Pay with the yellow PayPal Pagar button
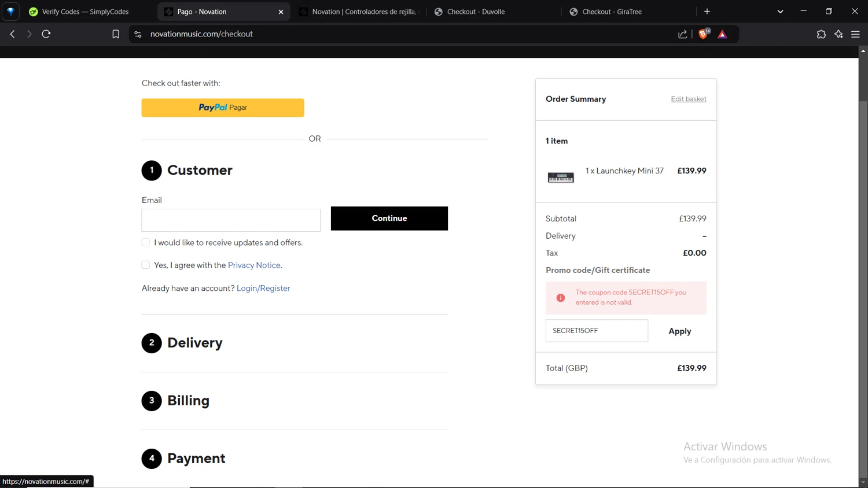The width and height of the screenshot is (868, 488). pos(223,108)
